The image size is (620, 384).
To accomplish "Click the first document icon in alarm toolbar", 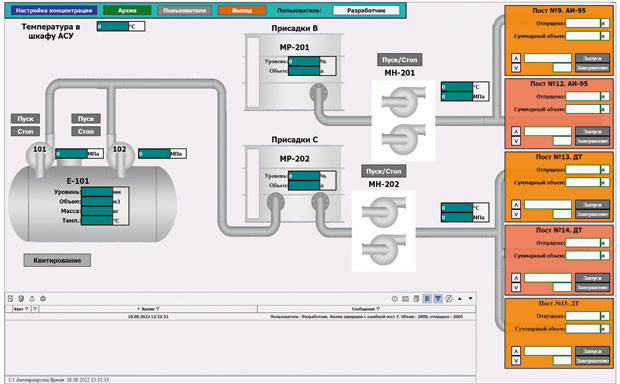I will (11, 299).
